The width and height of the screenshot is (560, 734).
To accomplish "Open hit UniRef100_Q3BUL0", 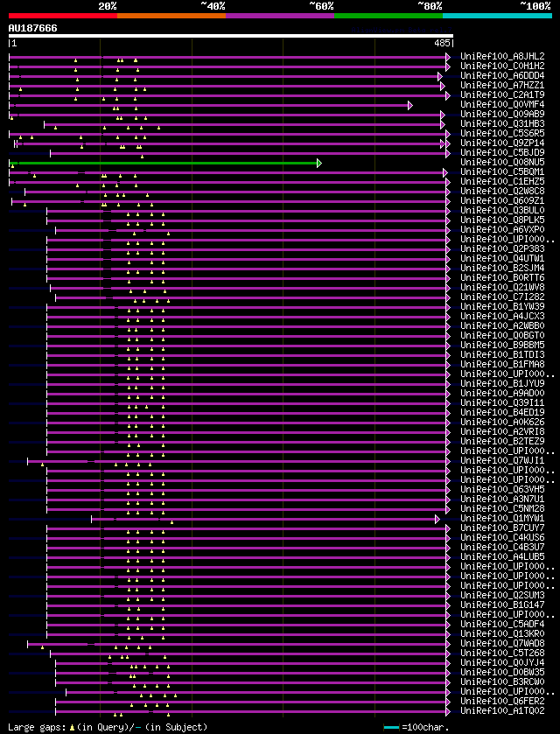I will pos(502,210).
